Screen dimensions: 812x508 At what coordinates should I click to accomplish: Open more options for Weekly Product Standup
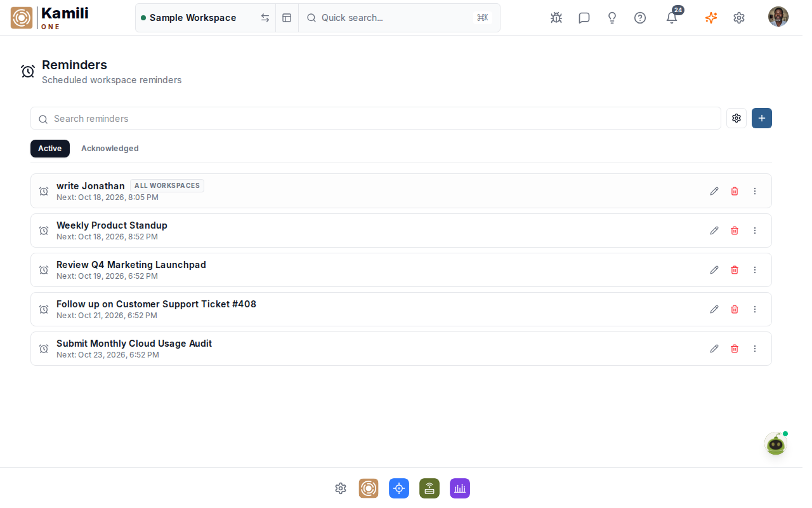[755, 231]
